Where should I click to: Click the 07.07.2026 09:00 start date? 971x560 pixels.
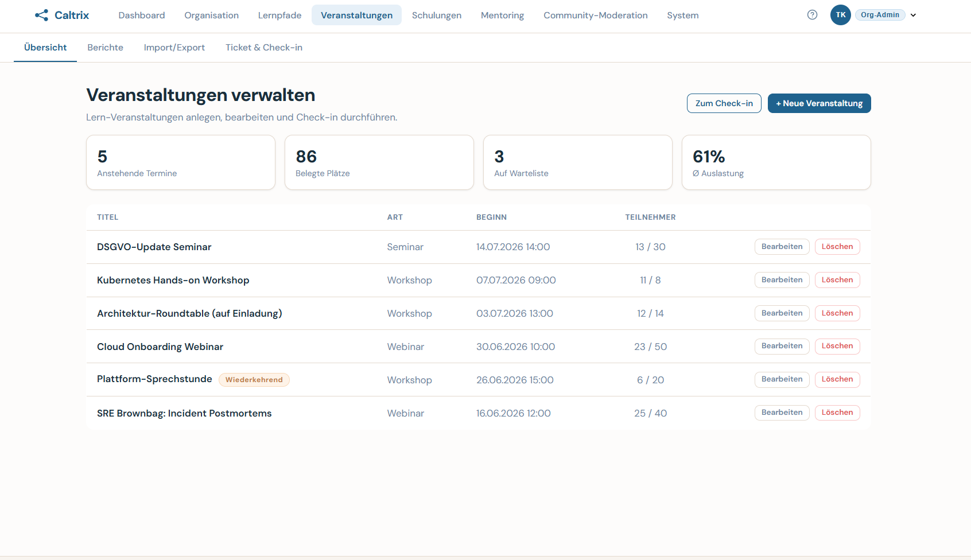click(516, 280)
